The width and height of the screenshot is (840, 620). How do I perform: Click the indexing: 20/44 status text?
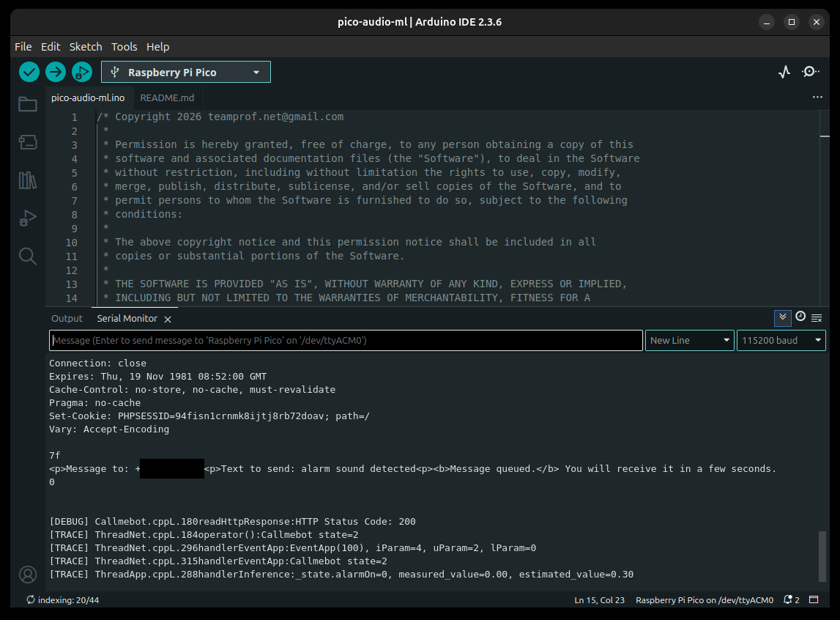[x=69, y=600]
